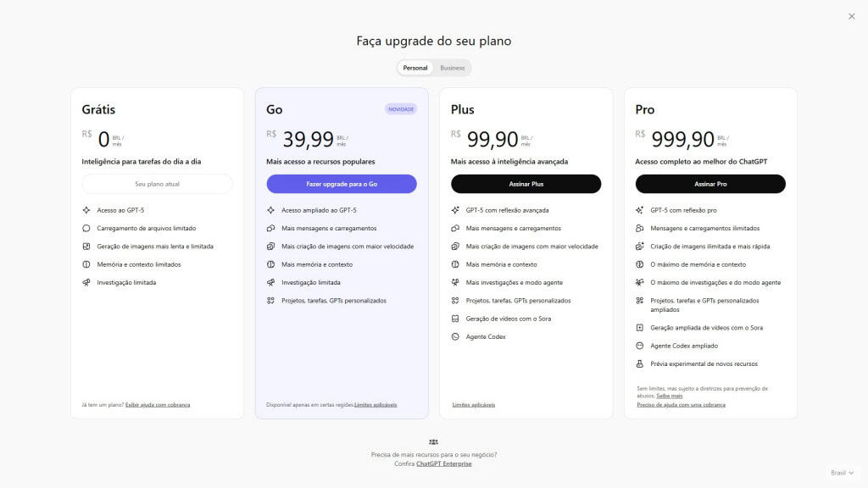Open the ChatGPT Enterprise link
The height and width of the screenshot is (488, 868).
tap(444, 463)
